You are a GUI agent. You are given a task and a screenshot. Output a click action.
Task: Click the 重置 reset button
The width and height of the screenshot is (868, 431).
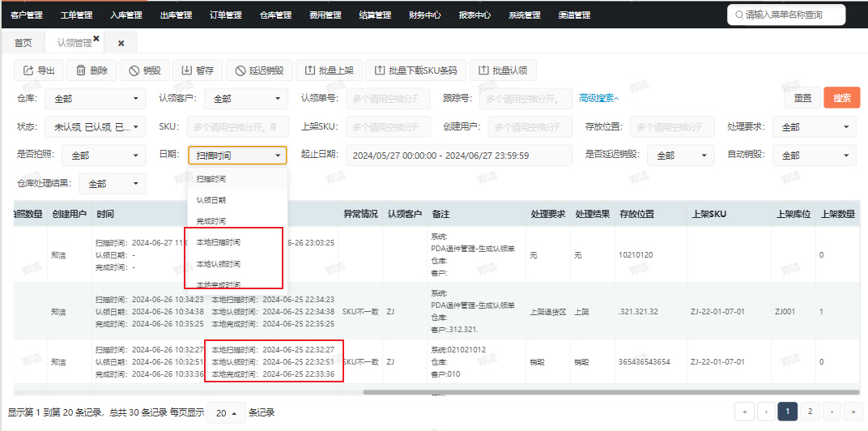point(802,98)
